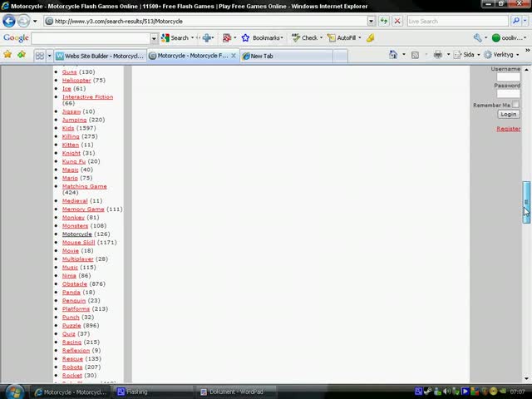This screenshot has width=532, height=399.
Task: Click the Home page icon
Action: pyautogui.click(x=393, y=55)
